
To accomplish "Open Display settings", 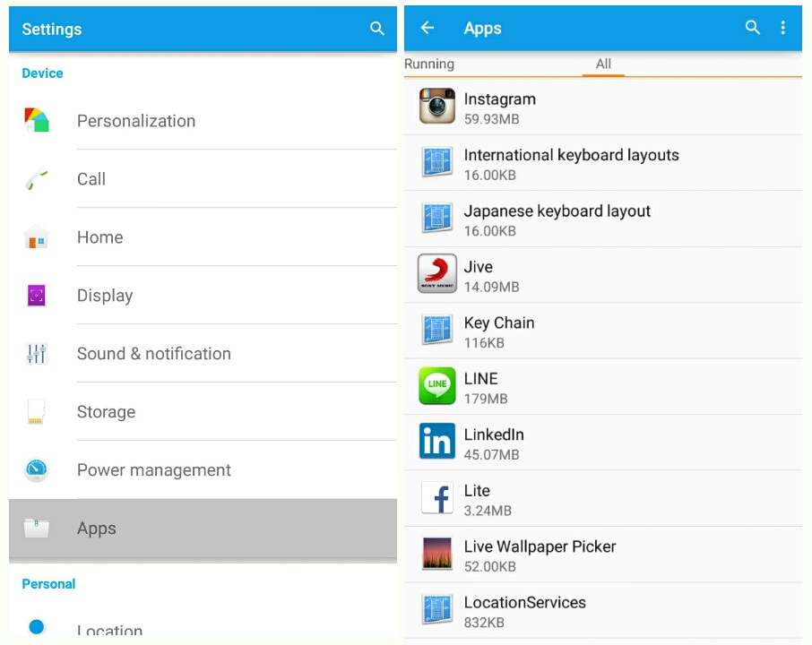I will 203,295.
